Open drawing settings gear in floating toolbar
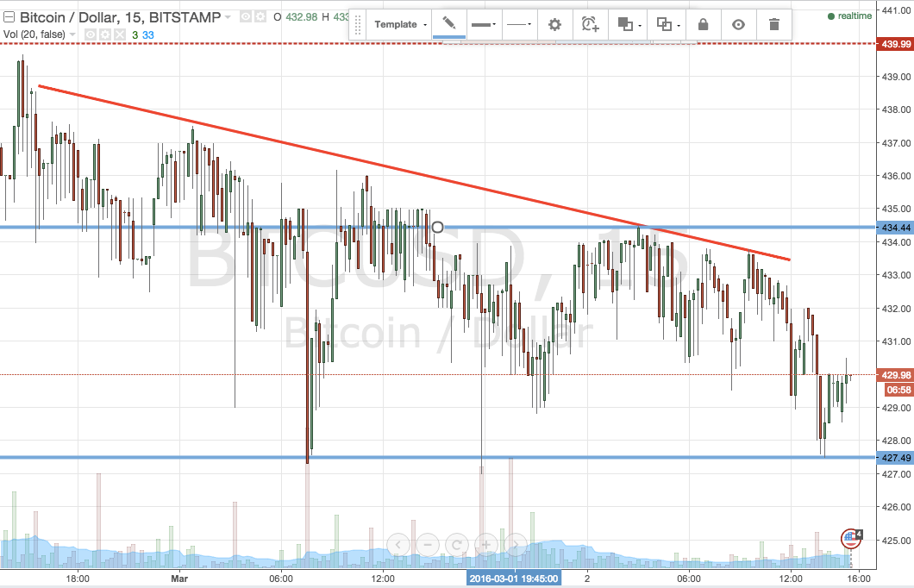This screenshot has width=914, height=588. (554, 24)
